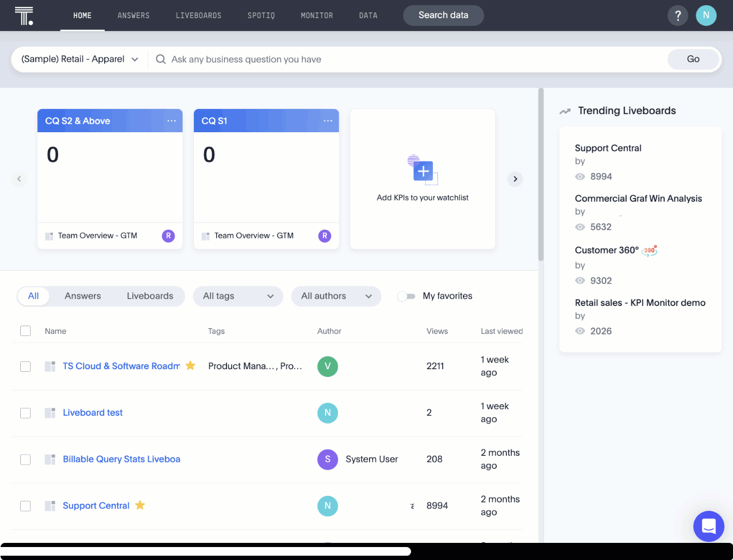
Task: Open the Commercial Graf Win Analysis liveboard
Action: [638, 199]
